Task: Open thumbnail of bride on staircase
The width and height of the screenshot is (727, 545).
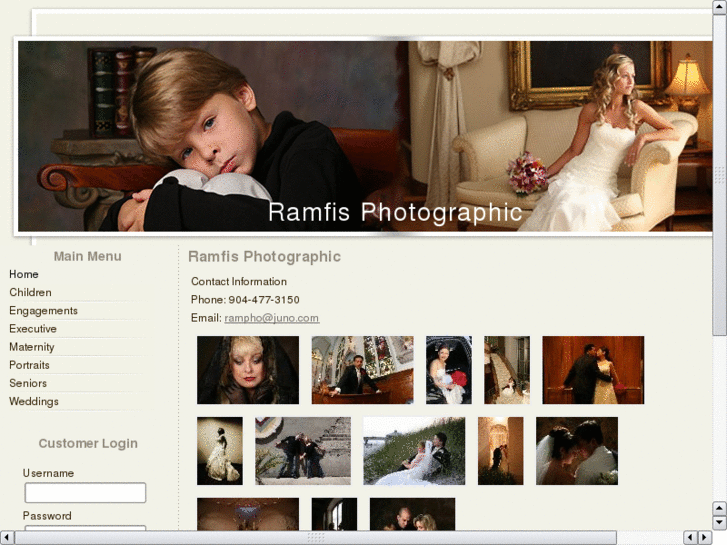Action: (507, 370)
